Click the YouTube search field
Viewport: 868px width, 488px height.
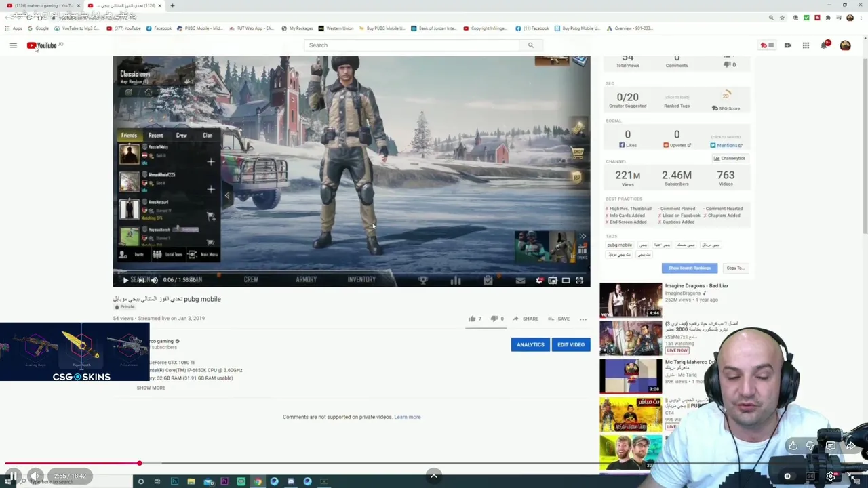tap(411, 45)
